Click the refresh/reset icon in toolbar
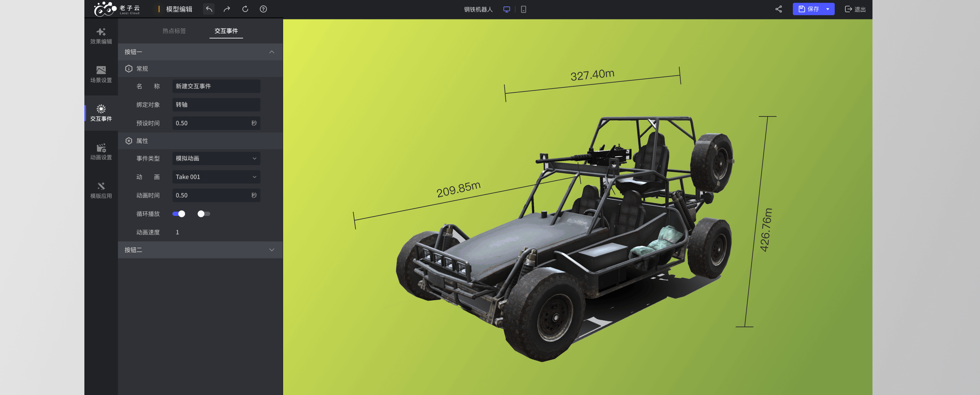 point(245,9)
